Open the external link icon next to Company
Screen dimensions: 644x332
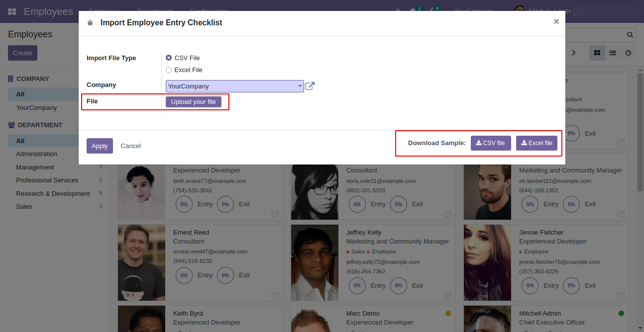click(x=310, y=86)
